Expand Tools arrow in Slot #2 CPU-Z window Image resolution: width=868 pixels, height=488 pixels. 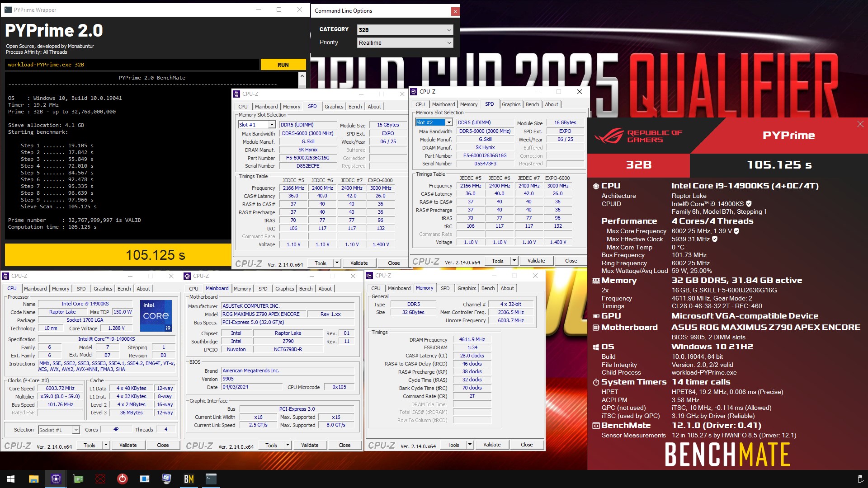tap(514, 261)
